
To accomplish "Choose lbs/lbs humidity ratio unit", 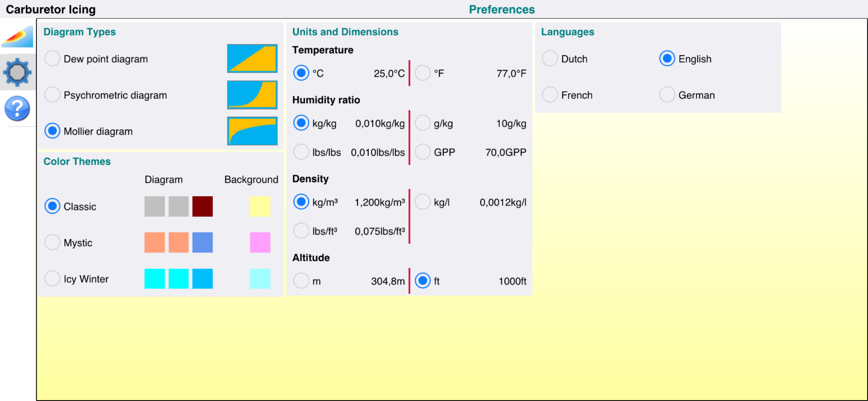I will pos(301,152).
